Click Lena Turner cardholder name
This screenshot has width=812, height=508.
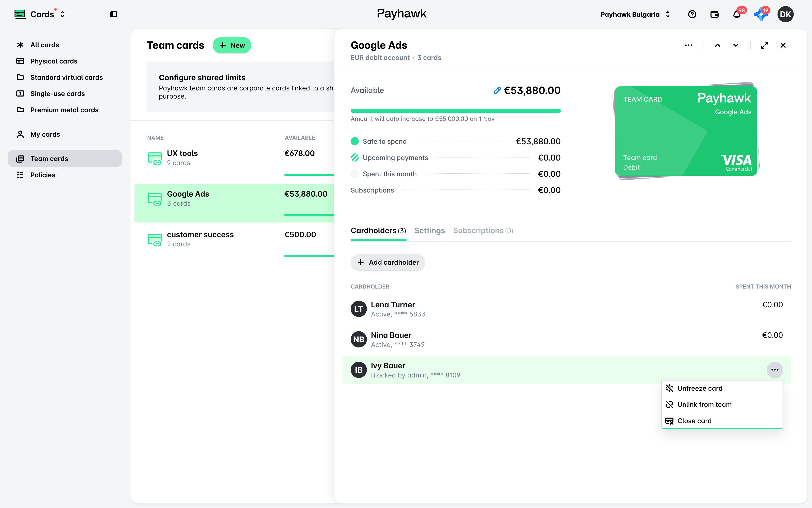tap(393, 305)
